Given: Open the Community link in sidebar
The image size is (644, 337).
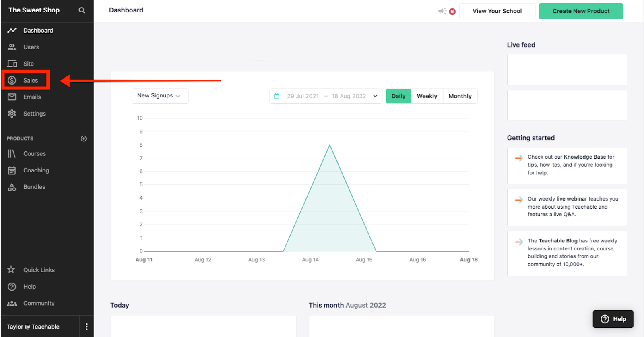Looking at the screenshot, I should click(39, 303).
